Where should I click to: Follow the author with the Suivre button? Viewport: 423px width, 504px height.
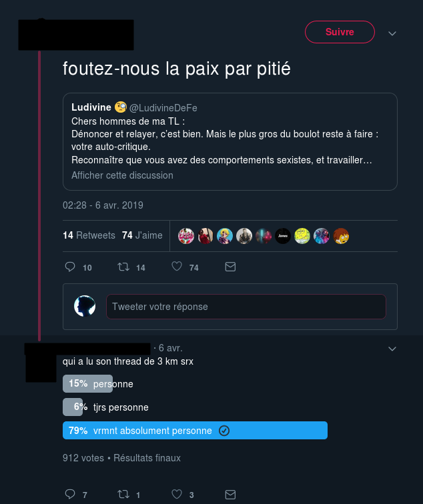point(340,32)
